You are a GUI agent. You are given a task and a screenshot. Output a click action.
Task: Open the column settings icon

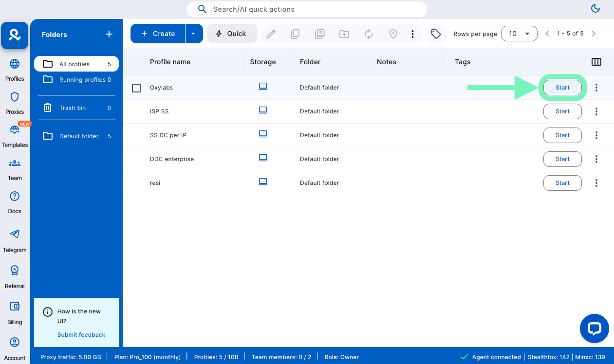pyautogui.click(x=596, y=62)
